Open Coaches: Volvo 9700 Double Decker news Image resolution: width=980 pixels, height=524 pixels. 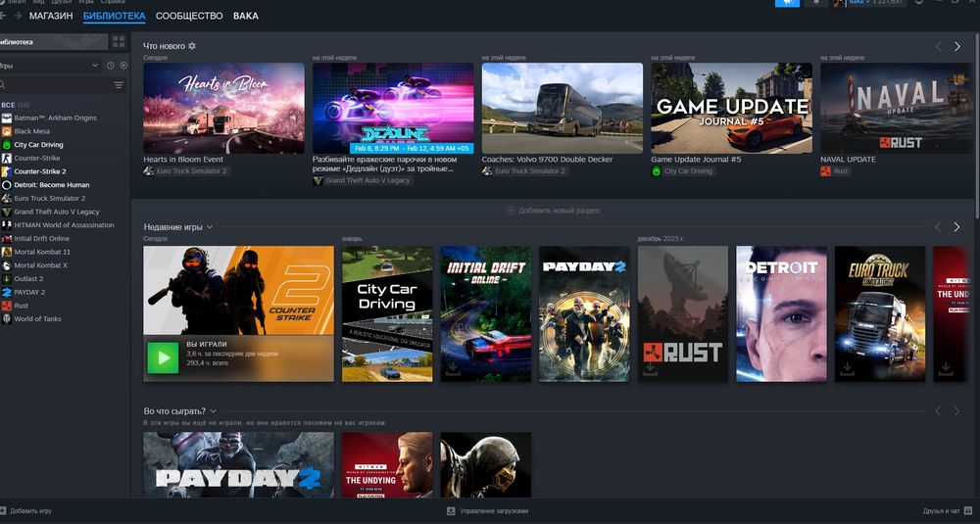click(x=547, y=160)
